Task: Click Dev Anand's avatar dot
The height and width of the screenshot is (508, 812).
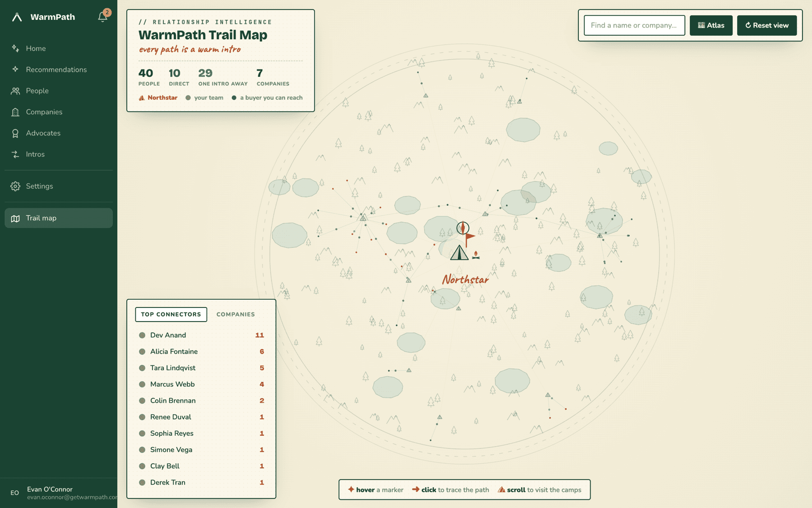Action: (142, 335)
